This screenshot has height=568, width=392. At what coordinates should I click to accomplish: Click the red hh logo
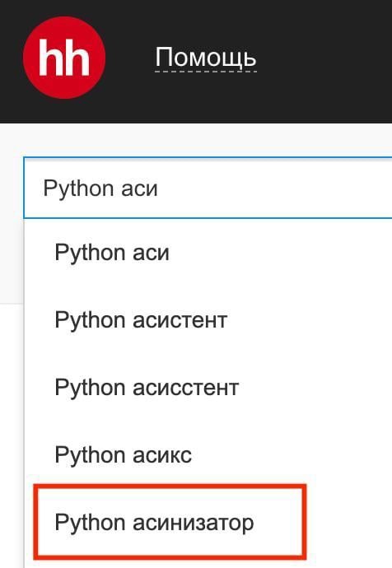64,58
